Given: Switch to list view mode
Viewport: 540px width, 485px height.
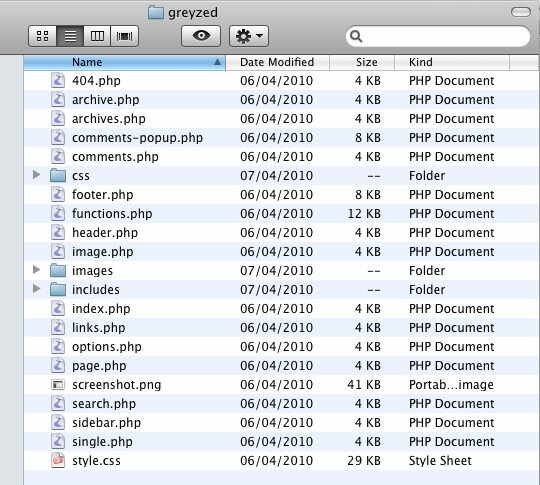Looking at the screenshot, I should (x=70, y=36).
